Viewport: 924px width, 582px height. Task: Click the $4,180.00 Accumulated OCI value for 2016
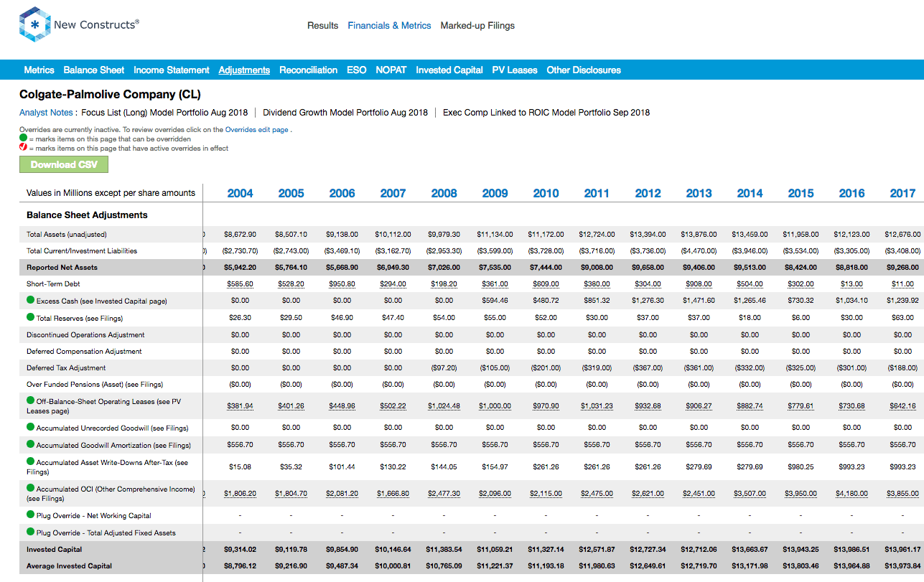pos(851,494)
